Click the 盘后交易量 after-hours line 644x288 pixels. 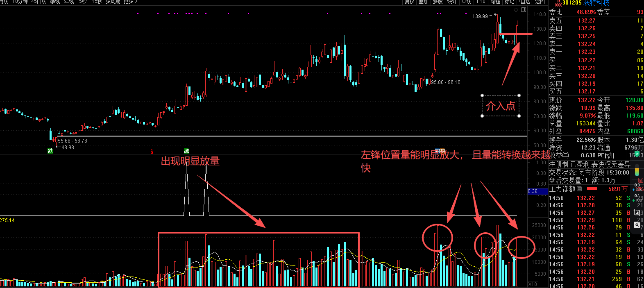[x=582, y=180]
